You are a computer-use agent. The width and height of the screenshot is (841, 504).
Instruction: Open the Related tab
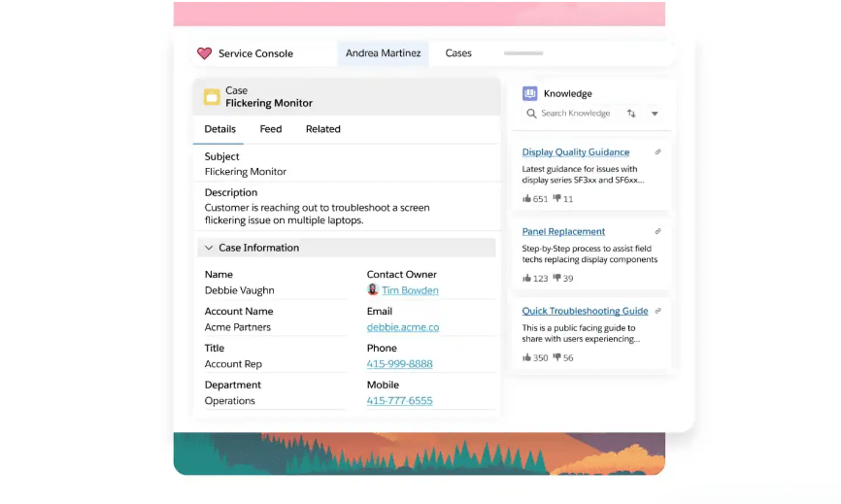322,129
